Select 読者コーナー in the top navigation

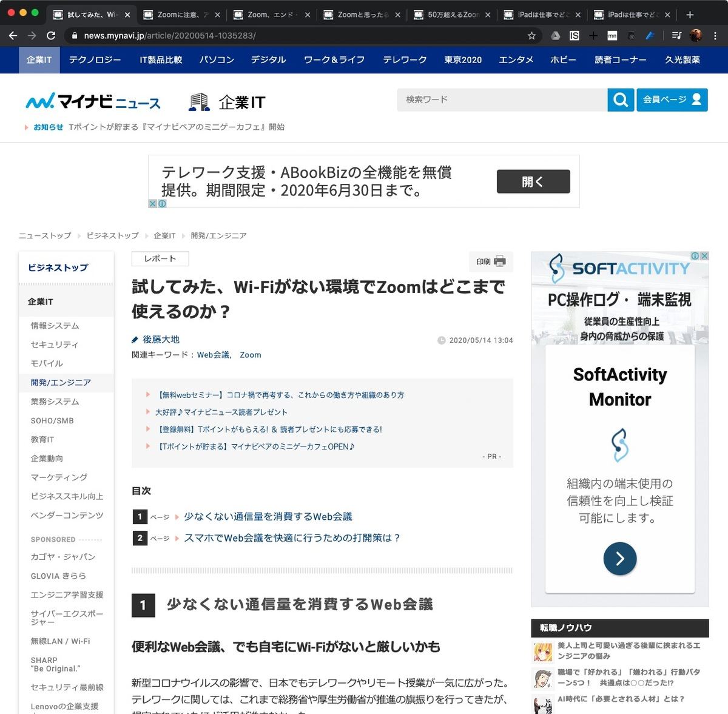620,60
